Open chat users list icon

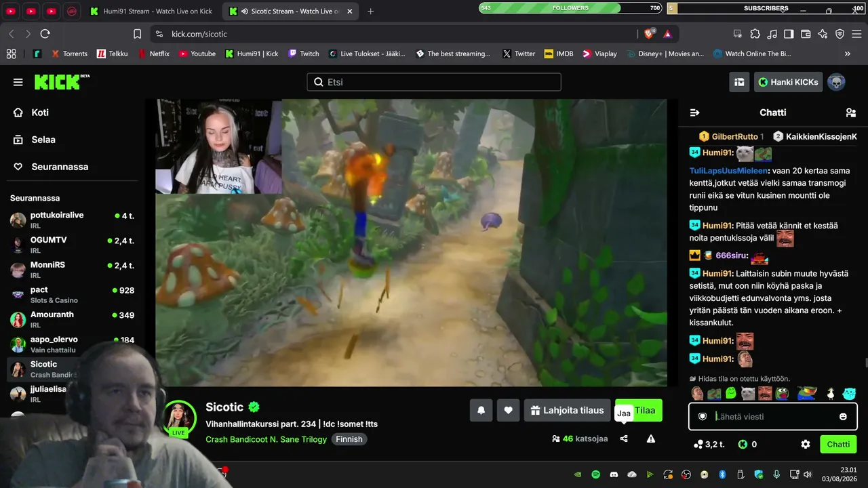pyautogui.click(x=850, y=113)
